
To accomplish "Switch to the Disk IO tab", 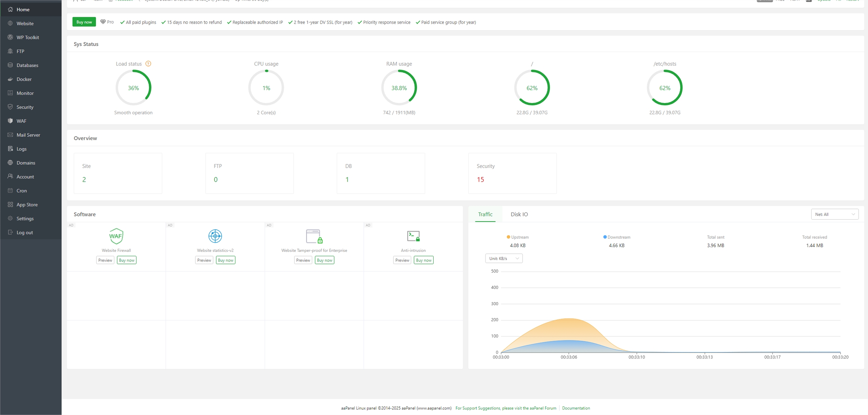I will (x=519, y=214).
